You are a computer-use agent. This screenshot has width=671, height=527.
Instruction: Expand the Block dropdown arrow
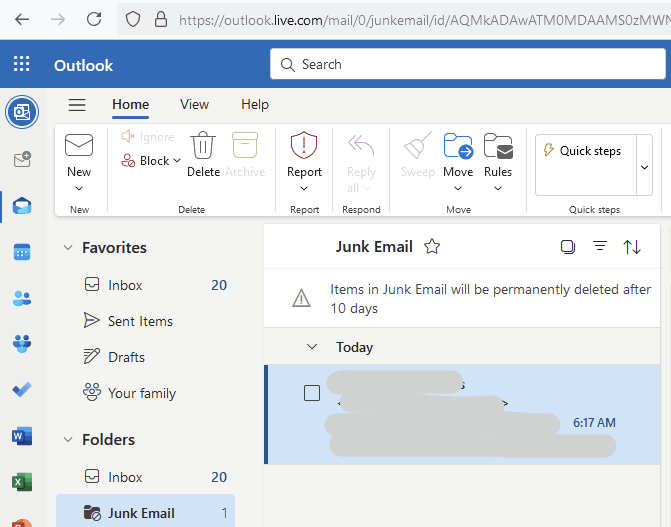[x=177, y=161]
